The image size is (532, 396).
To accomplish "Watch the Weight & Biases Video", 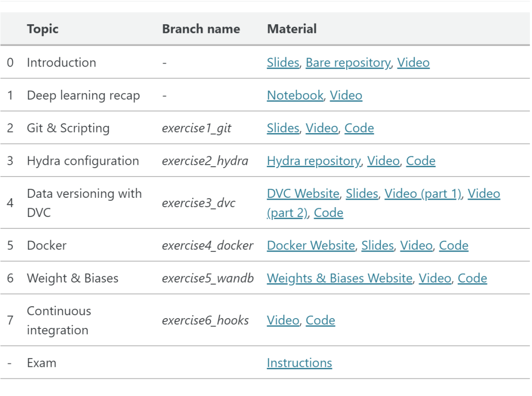I will click(x=435, y=278).
